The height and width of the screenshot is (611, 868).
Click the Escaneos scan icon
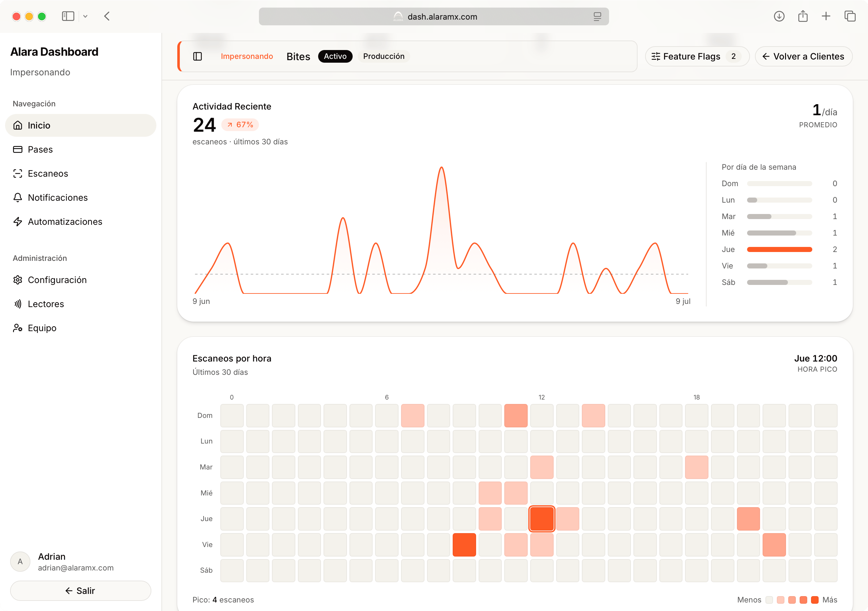[x=18, y=173]
